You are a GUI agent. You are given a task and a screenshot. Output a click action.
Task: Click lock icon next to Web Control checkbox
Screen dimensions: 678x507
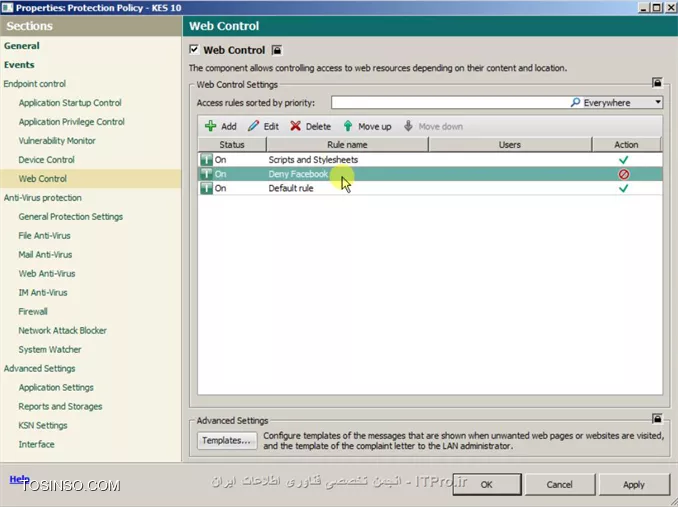pos(277,50)
